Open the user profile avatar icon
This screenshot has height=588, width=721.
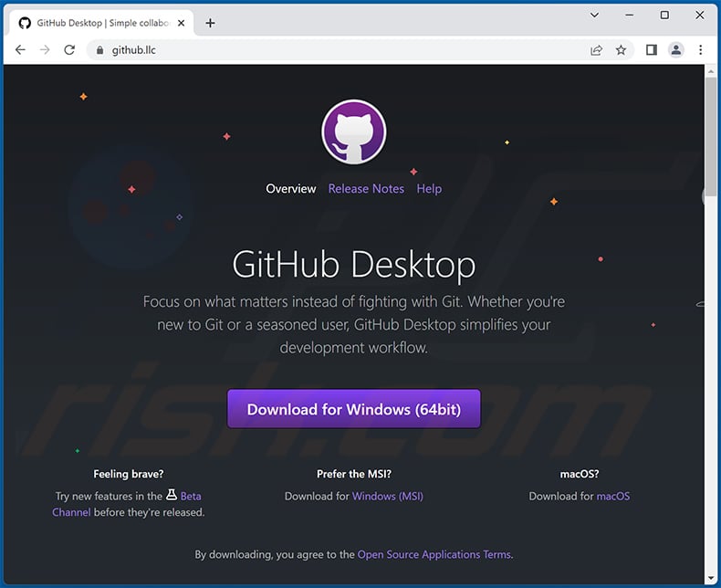[676, 49]
